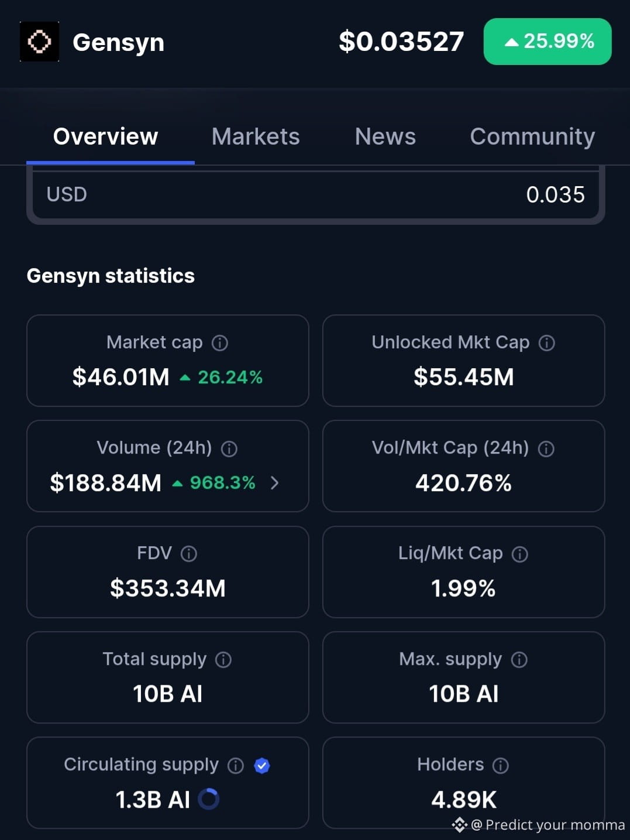Open the News tab
This screenshot has width=630, height=840.
[385, 136]
